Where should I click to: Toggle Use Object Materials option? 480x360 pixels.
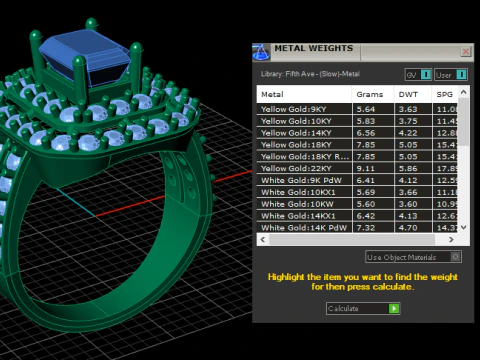coord(413,257)
